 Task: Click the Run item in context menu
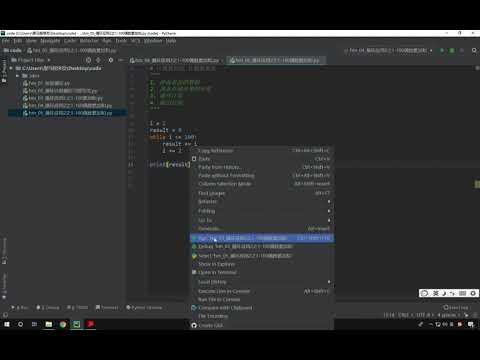(262, 238)
